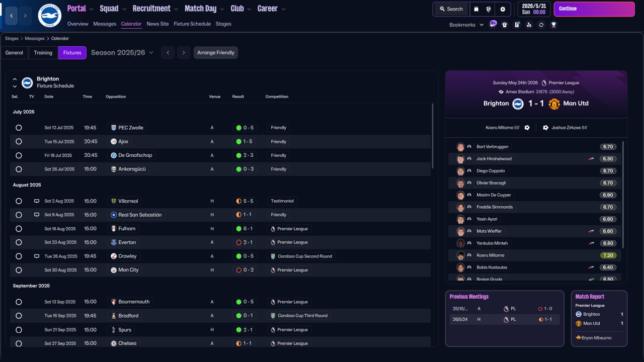The height and width of the screenshot is (362, 644).
Task: Select the Villarreal fixture radio button
Action: (19, 201)
